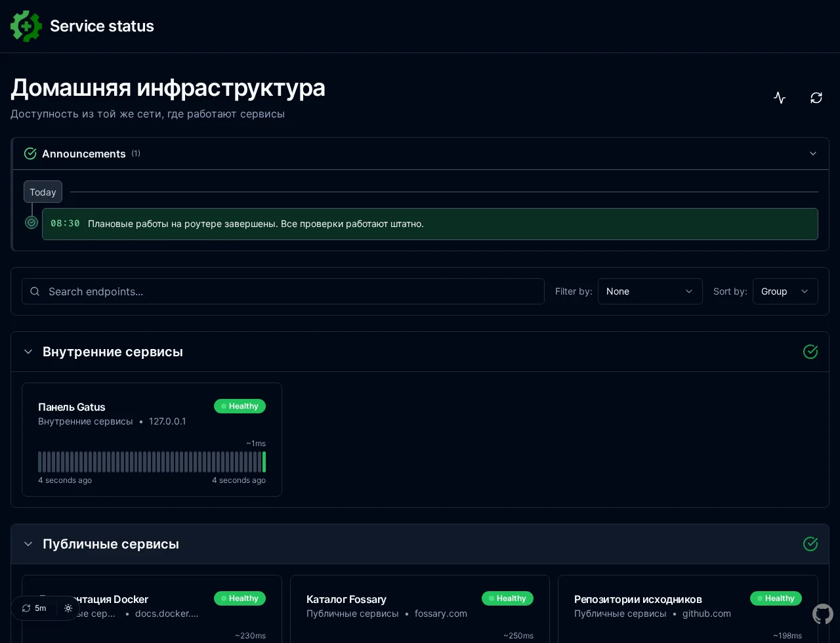This screenshot has width=840, height=643.
Task: Click Healthy badge on Docker documentation card
Action: coord(240,598)
